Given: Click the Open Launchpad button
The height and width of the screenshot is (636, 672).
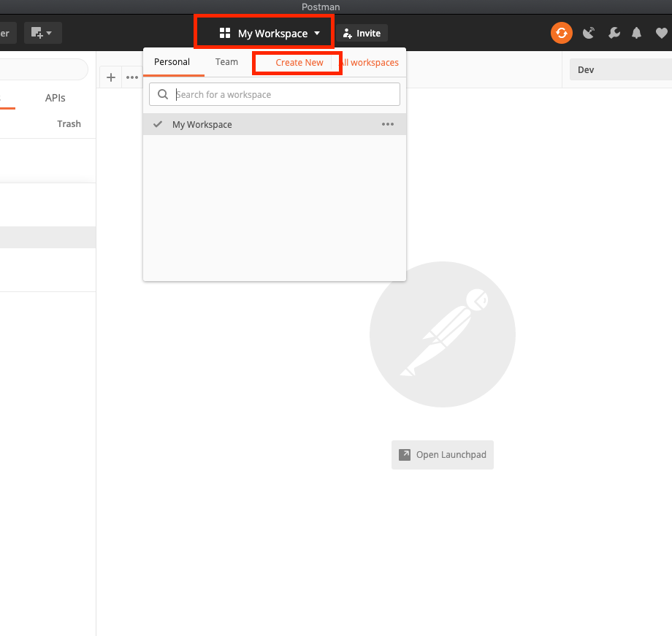Looking at the screenshot, I should 443,455.
